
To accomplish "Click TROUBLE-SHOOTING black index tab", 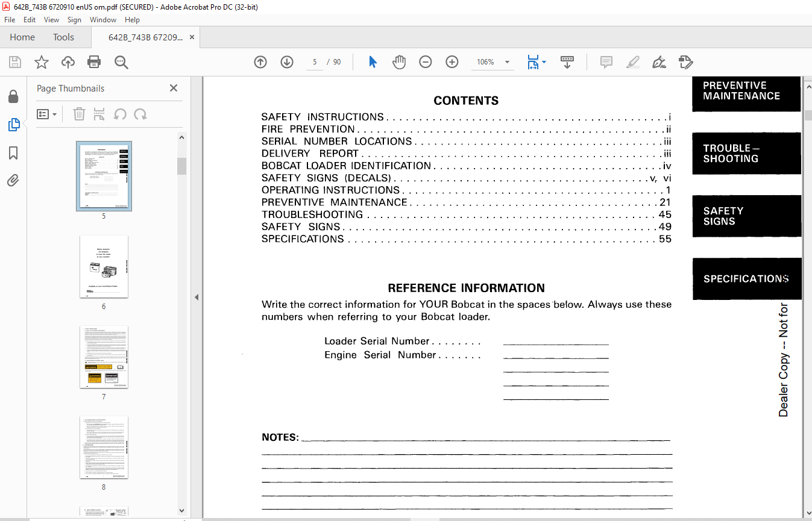I will pos(746,154).
